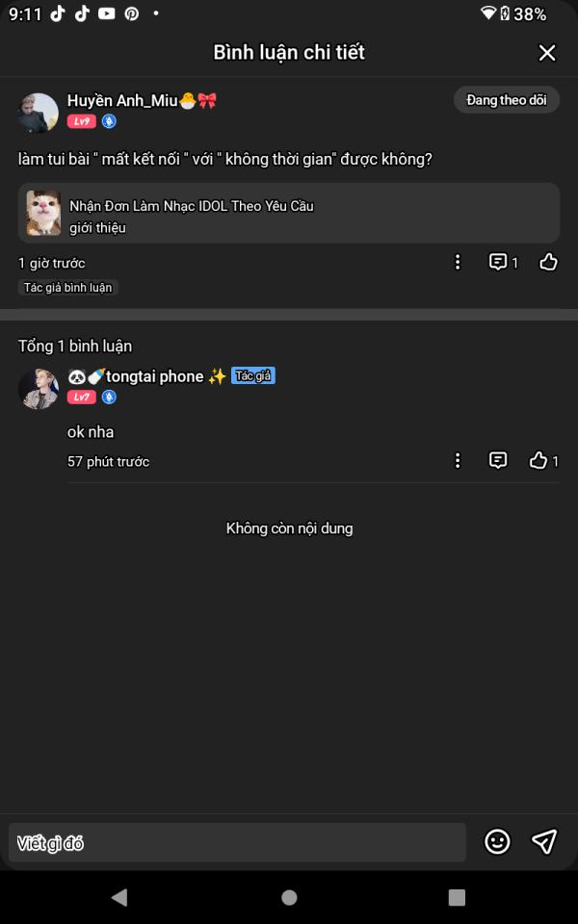Open options menu on tongtai phone's reply
This screenshot has height=924, width=578.
click(x=458, y=460)
